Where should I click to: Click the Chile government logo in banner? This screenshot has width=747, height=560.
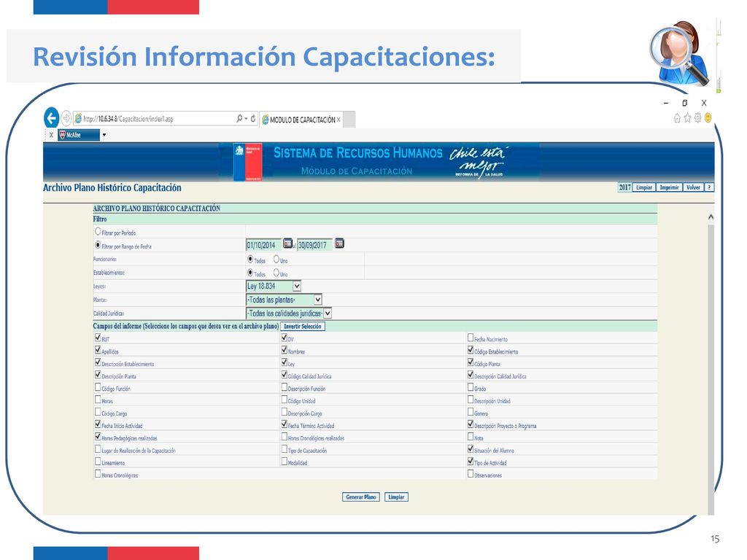(x=248, y=163)
